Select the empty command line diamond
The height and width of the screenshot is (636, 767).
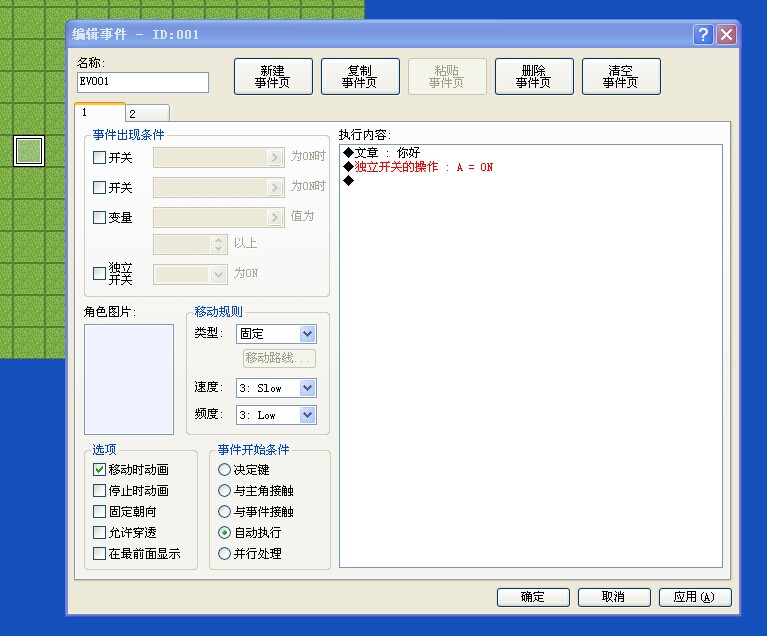point(348,181)
